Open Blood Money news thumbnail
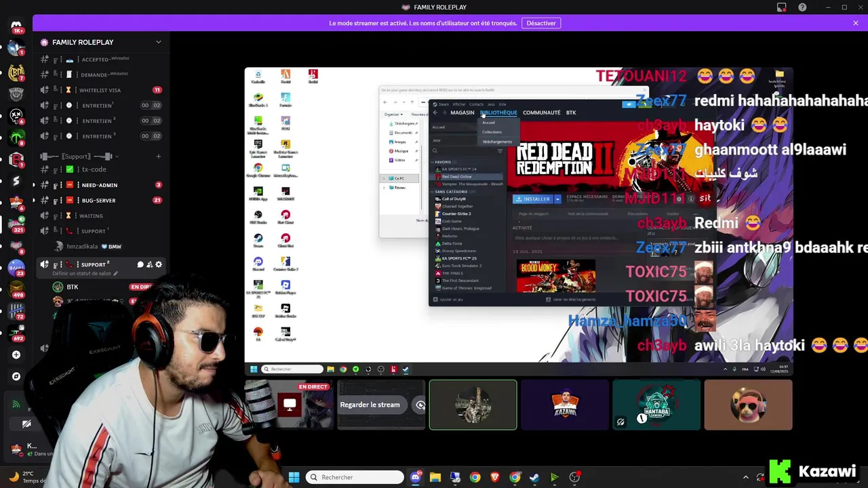Image resolution: width=868 pixels, height=488 pixels. click(556, 276)
